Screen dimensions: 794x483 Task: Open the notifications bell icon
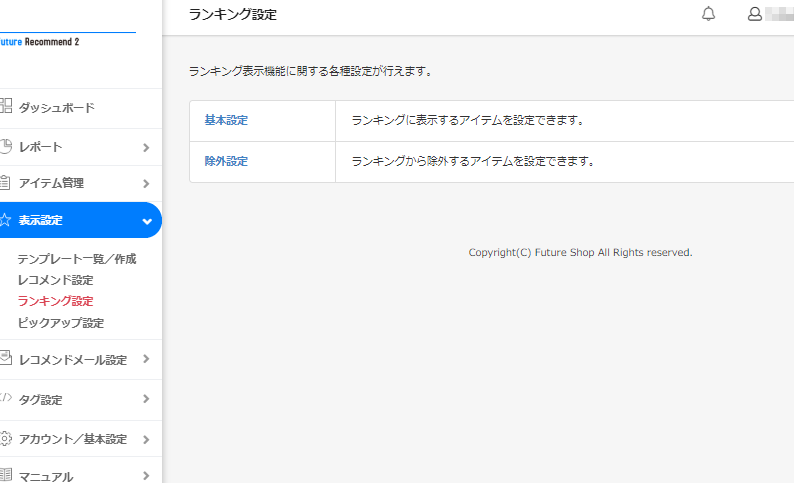click(708, 14)
